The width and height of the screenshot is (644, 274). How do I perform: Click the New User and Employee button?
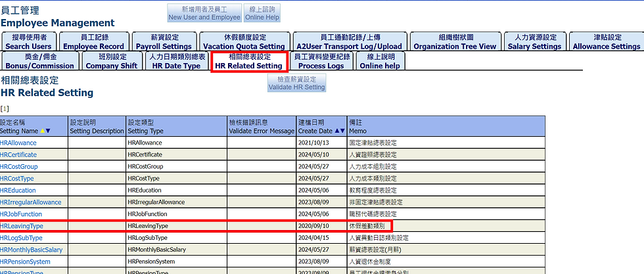click(204, 13)
